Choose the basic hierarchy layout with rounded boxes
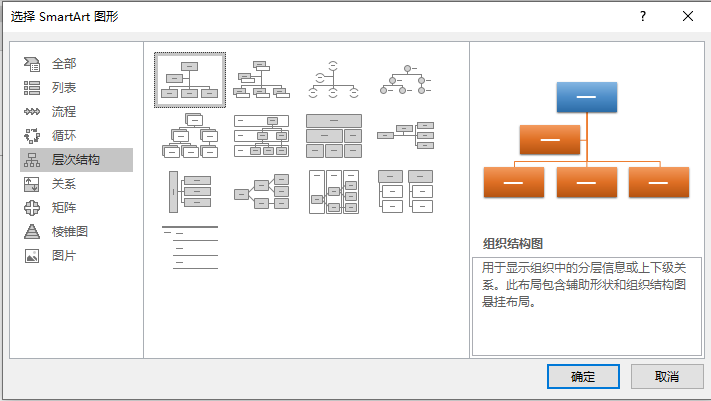This screenshot has width=711, height=401. coord(190,136)
